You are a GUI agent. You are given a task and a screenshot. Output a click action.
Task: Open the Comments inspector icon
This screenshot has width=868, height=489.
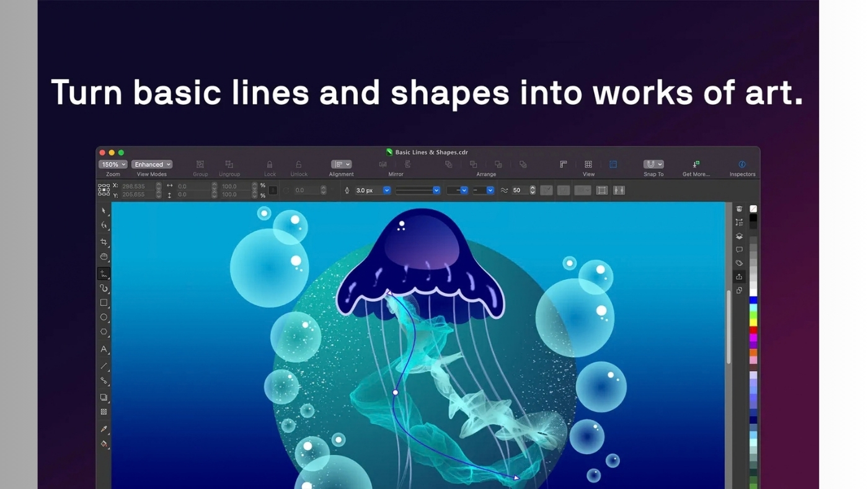(x=739, y=249)
